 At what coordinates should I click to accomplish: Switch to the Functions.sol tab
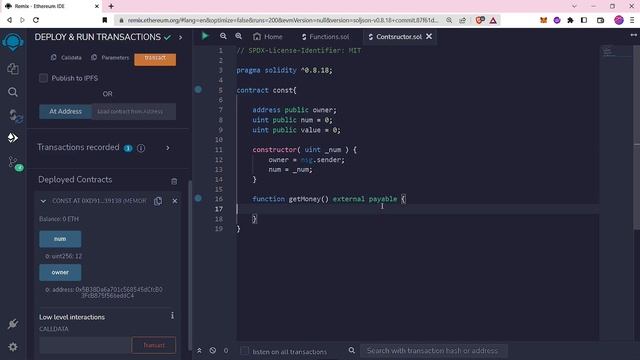(x=325, y=37)
